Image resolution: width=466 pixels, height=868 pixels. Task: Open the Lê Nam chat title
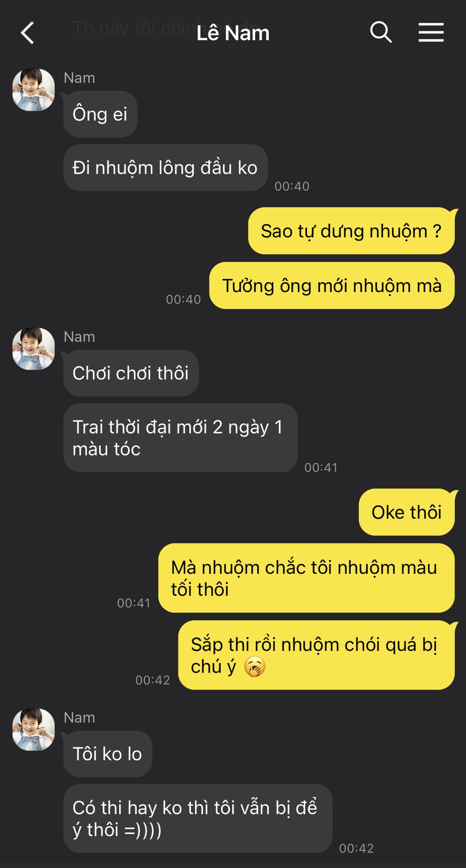[x=233, y=33]
